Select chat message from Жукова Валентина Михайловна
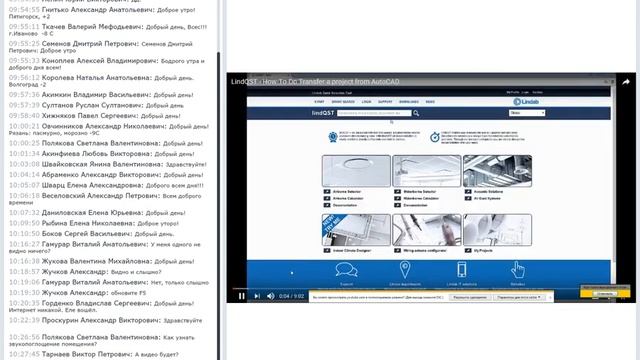This screenshot has width=640, height=360. [x=102, y=261]
